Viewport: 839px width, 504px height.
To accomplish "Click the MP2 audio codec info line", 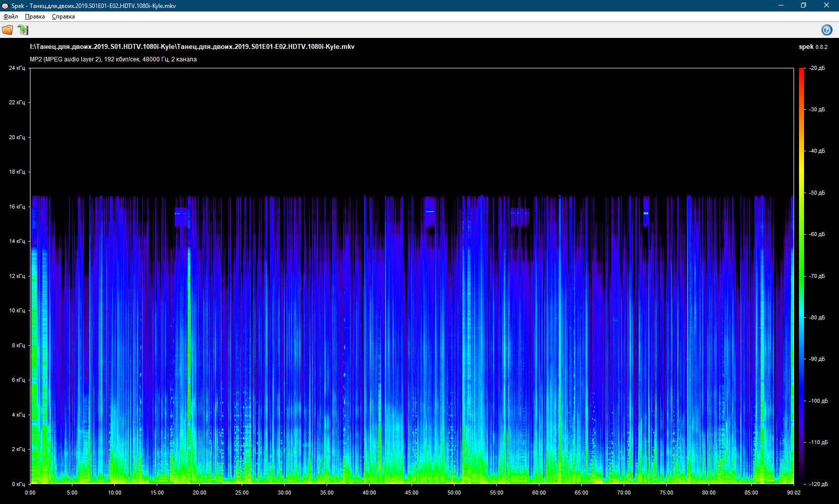I will point(113,59).
